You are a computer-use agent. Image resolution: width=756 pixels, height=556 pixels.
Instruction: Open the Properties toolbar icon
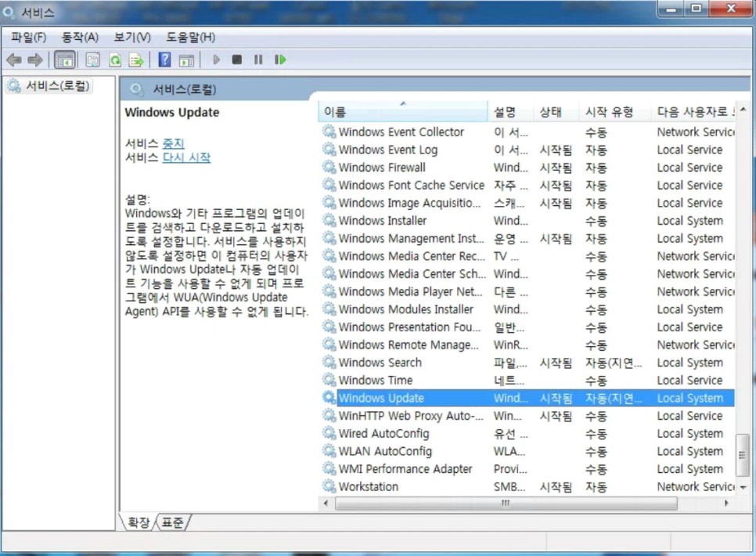click(x=92, y=60)
